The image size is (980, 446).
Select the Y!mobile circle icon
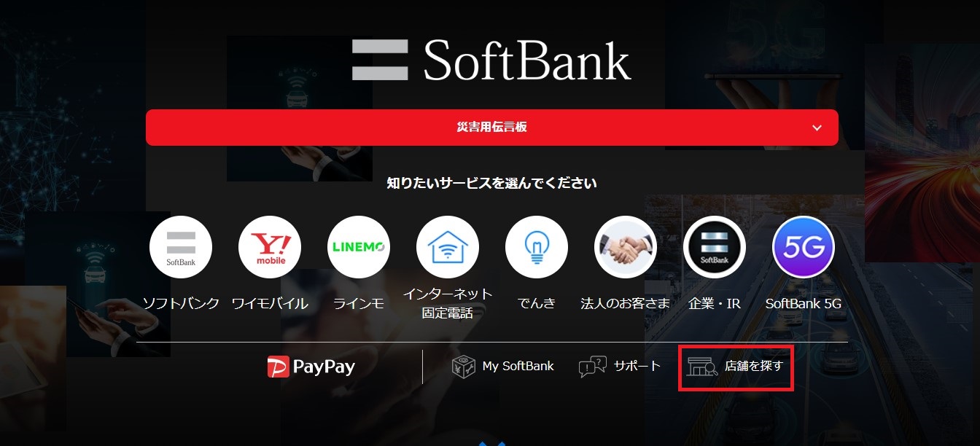point(270,247)
